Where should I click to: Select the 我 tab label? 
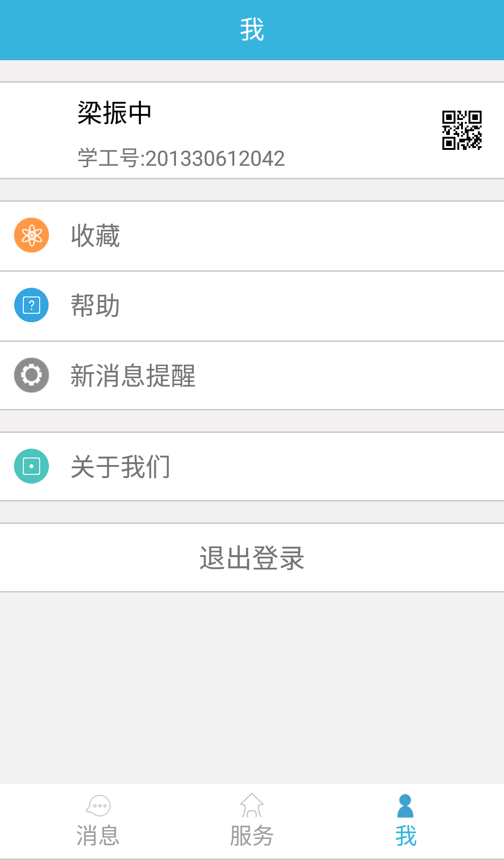[x=406, y=835]
